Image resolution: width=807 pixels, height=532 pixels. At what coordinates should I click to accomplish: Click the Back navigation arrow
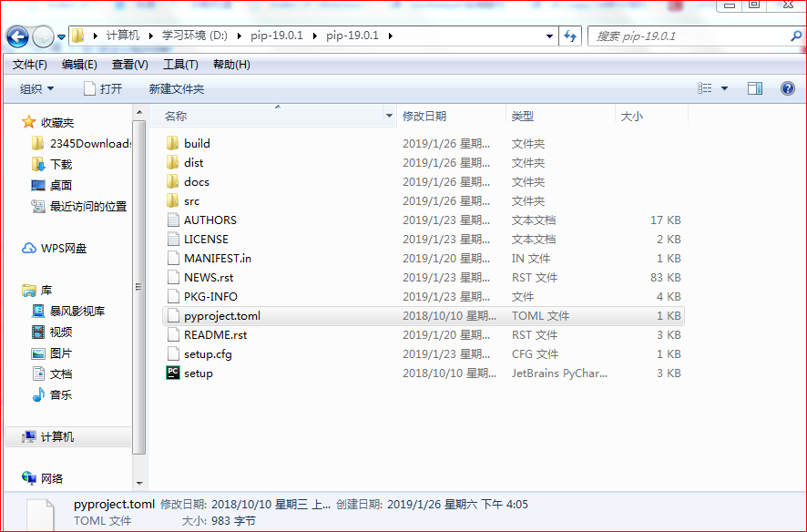[18, 36]
